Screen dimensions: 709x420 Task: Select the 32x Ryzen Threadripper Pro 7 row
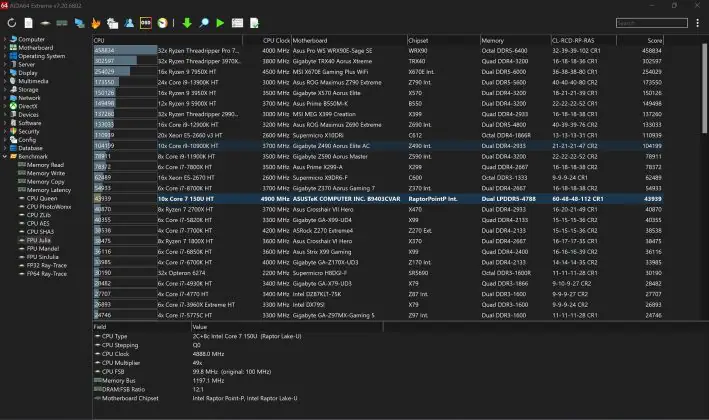point(378,51)
